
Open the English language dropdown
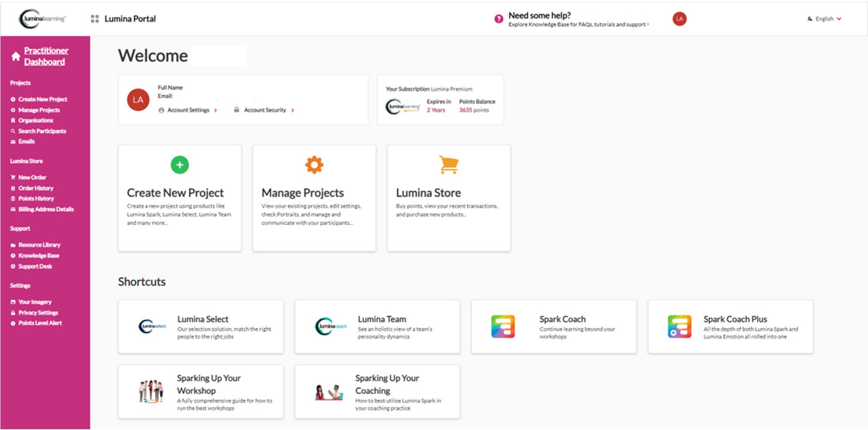click(825, 19)
